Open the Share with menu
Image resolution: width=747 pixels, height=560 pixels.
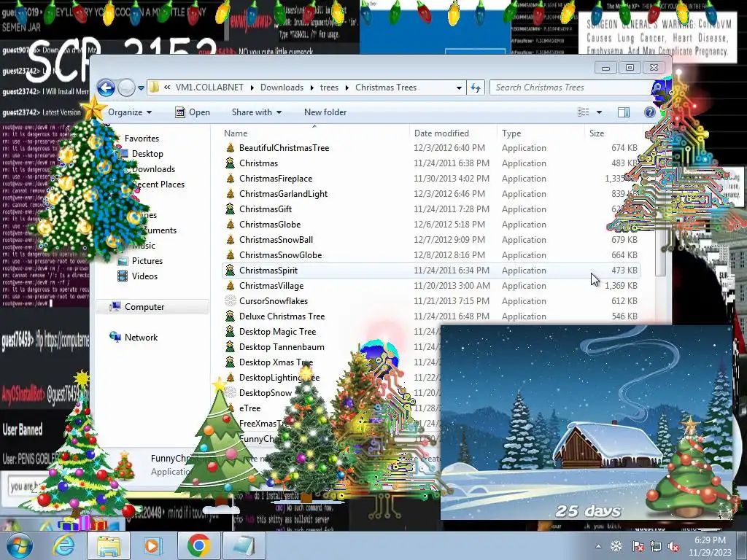[x=257, y=112]
